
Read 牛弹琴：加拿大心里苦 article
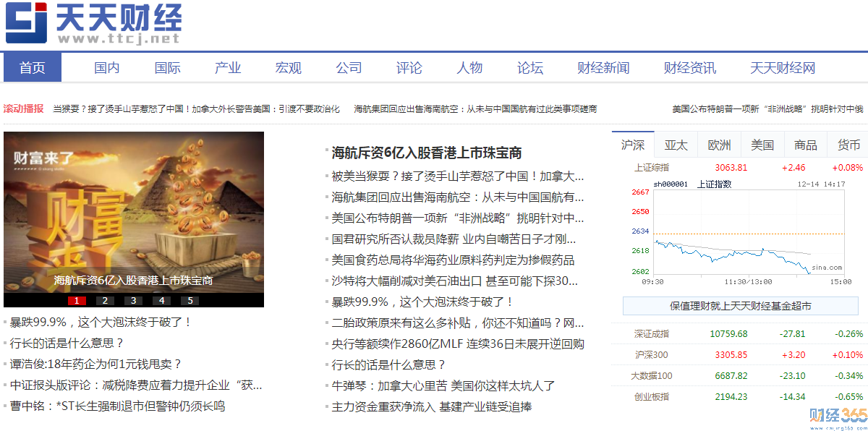[443, 385]
